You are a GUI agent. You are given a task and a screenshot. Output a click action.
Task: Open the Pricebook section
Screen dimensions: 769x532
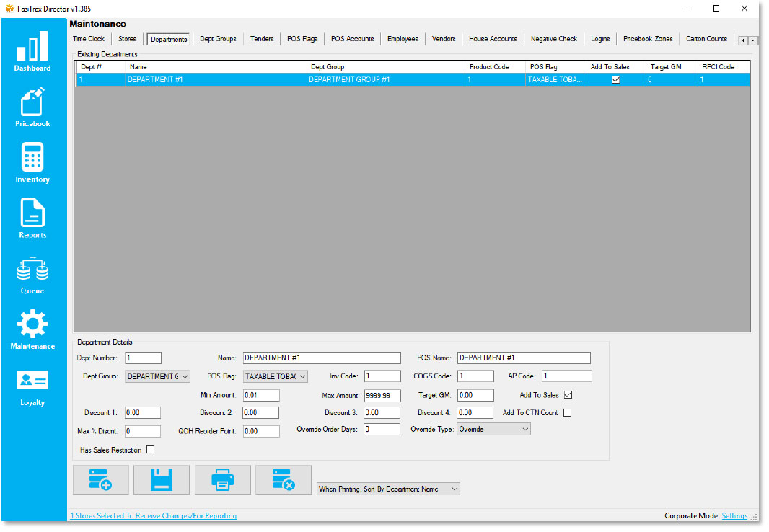(32, 107)
